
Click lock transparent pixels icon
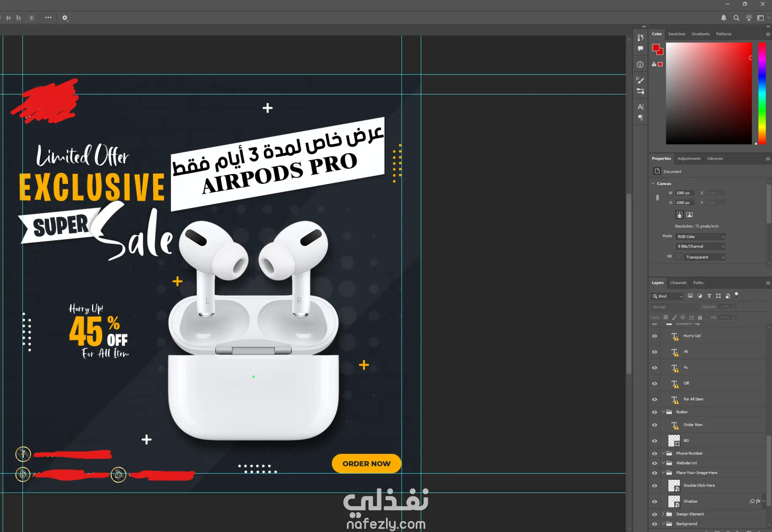point(666,317)
